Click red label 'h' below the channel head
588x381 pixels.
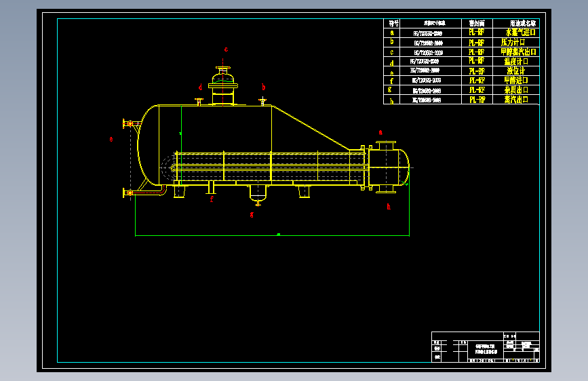point(389,206)
